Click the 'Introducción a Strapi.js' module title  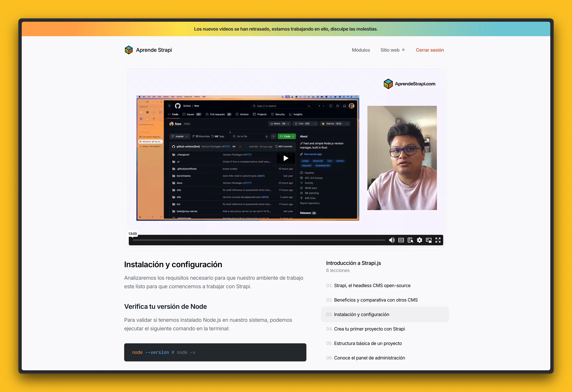point(353,263)
